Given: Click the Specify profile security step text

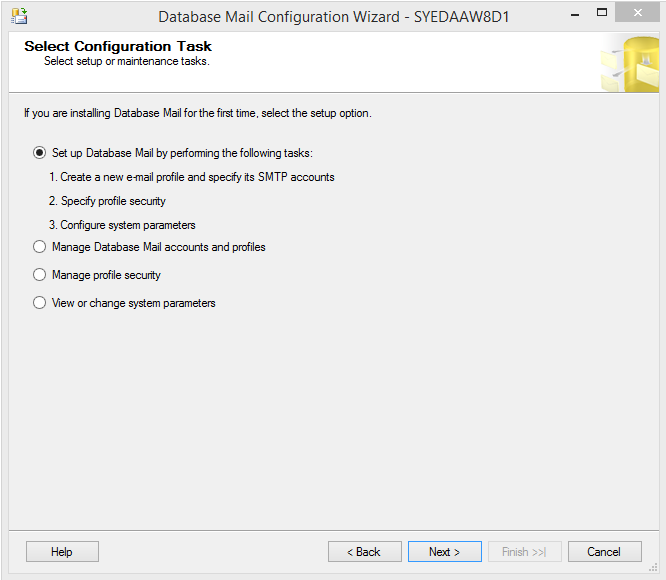Looking at the screenshot, I should [107, 201].
